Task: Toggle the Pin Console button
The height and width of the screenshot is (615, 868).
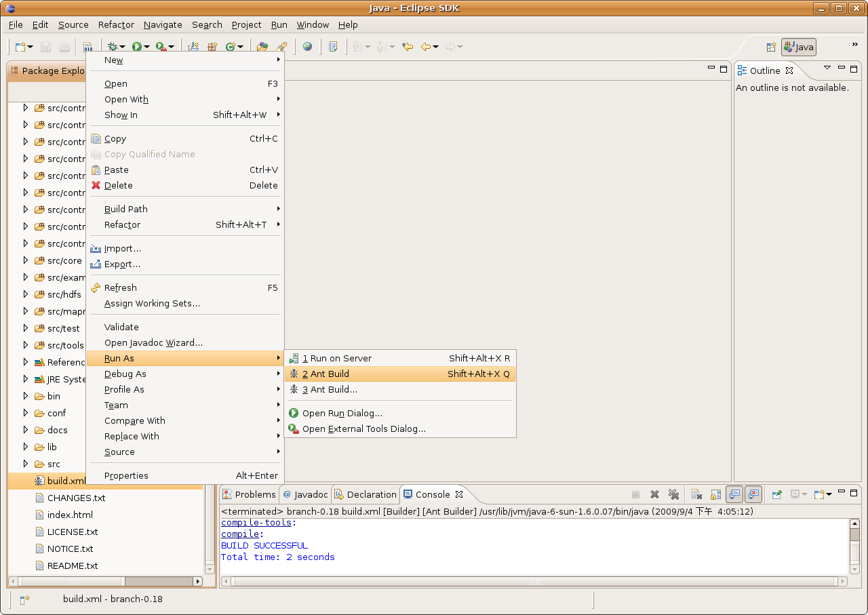Action: [x=777, y=494]
